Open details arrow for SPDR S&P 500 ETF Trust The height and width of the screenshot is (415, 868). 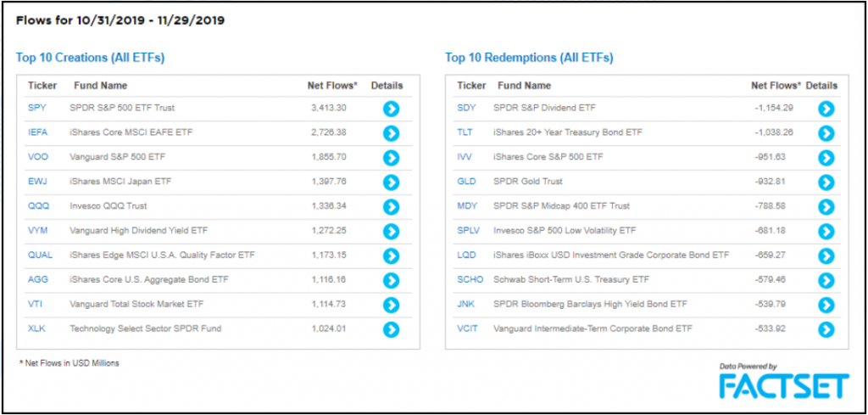pyautogui.click(x=391, y=109)
